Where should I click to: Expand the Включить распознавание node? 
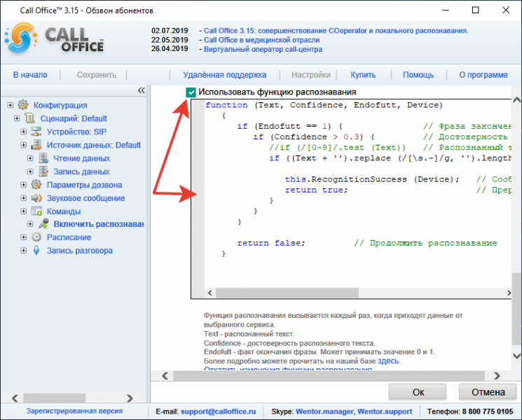tap(30, 224)
